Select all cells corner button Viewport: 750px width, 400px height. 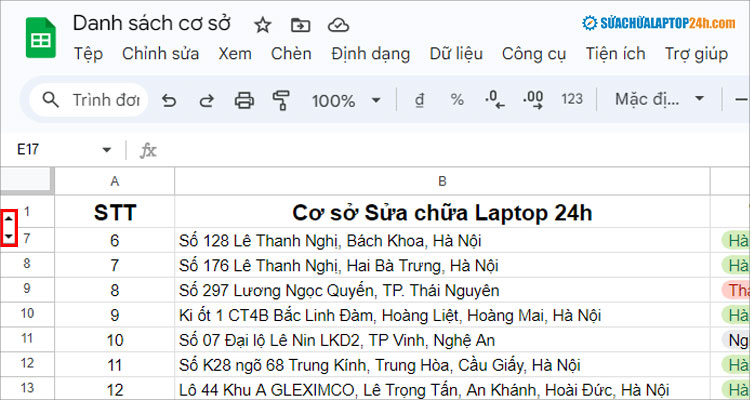(x=27, y=180)
